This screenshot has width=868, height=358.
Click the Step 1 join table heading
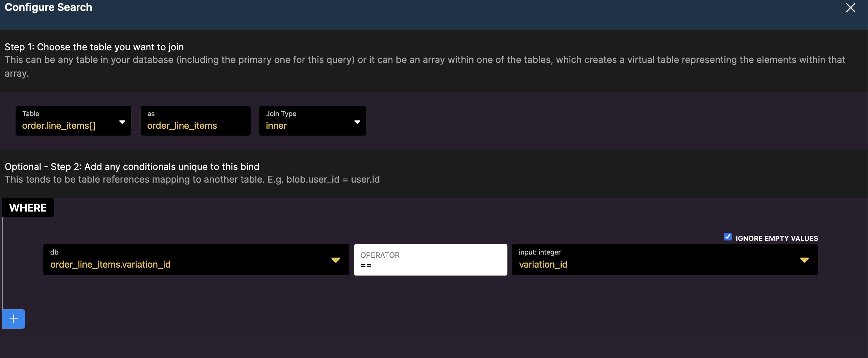pos(94,47)
